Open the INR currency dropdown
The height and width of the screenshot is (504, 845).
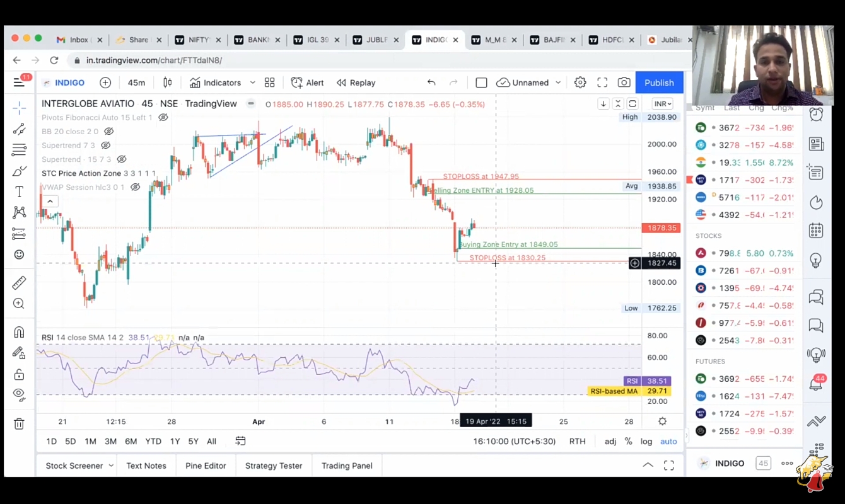point(663,104)
